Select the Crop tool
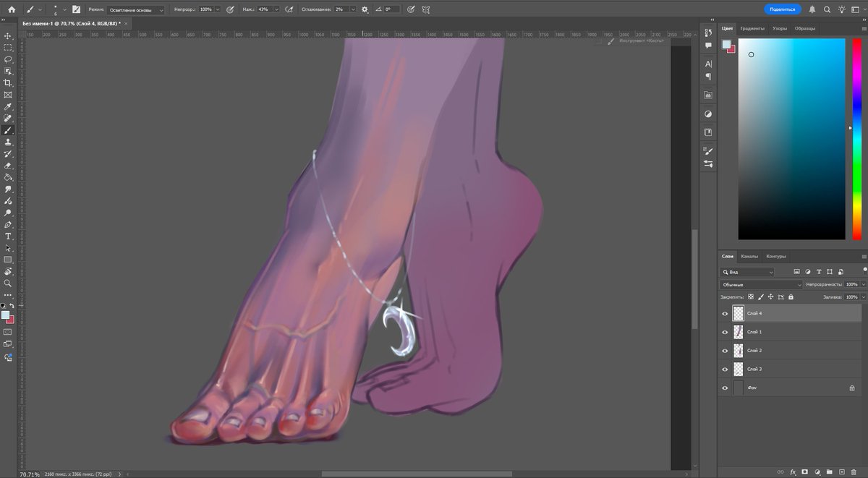 pyautogui.click(x=8, y=83)
